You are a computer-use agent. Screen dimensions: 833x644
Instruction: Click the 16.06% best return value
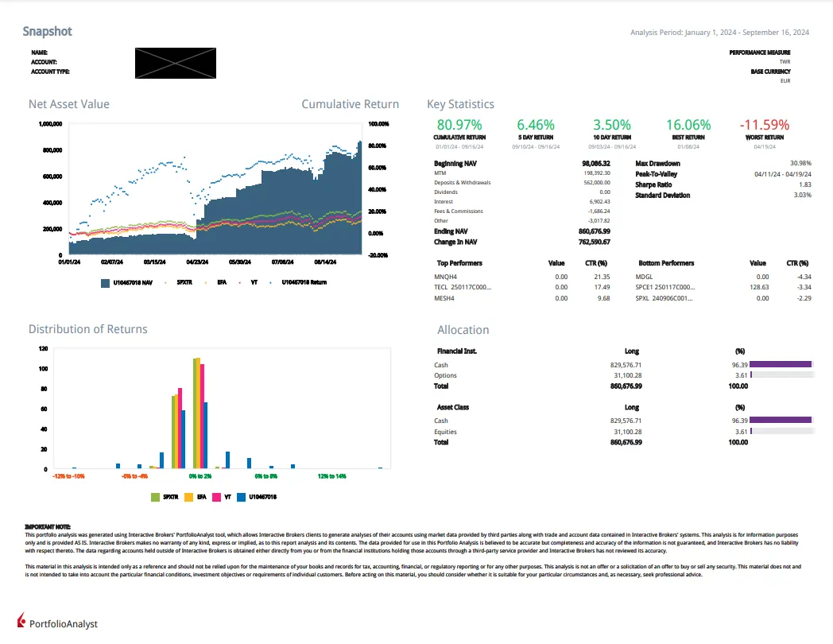coord(688,125)
